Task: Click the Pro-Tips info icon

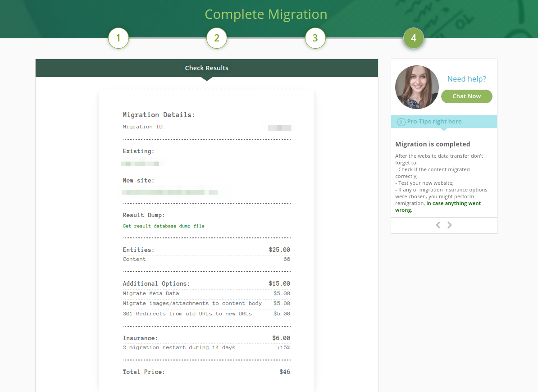Action: [401, 122]
